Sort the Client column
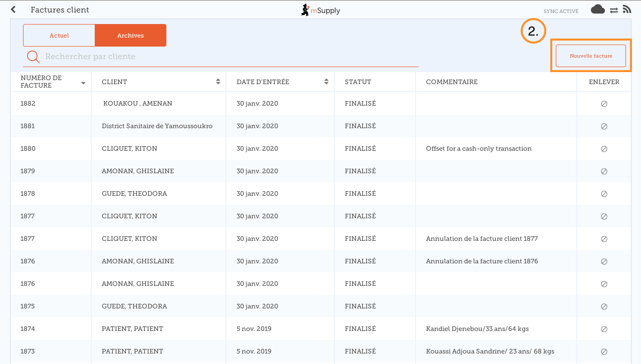The image size is (641, 364). [218, 82]
